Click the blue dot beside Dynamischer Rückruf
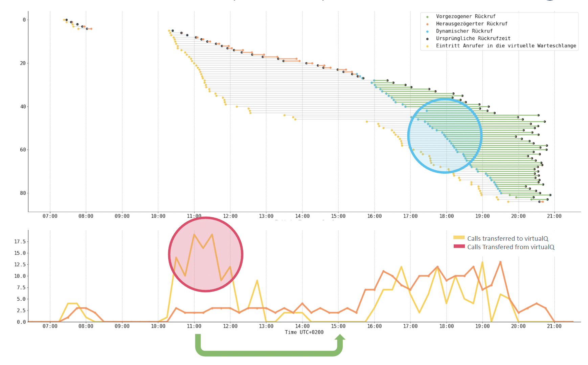 [x=427, y=31]
